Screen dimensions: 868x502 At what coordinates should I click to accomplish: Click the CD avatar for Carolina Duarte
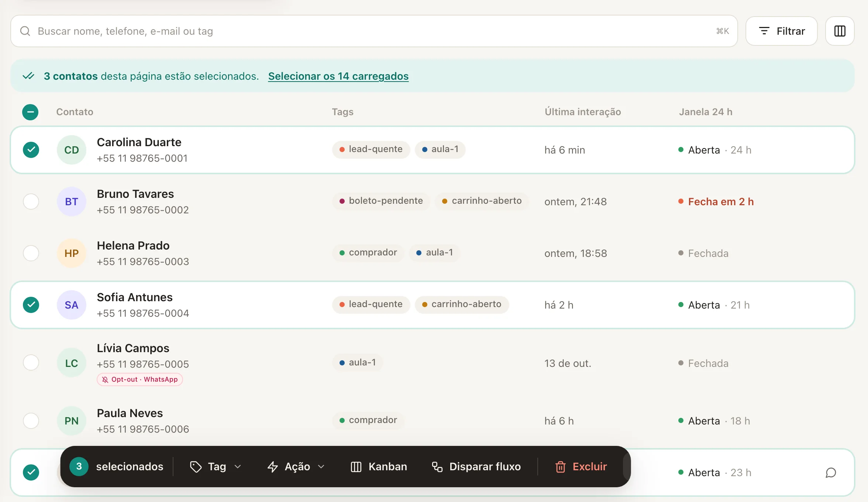point(72,150)
